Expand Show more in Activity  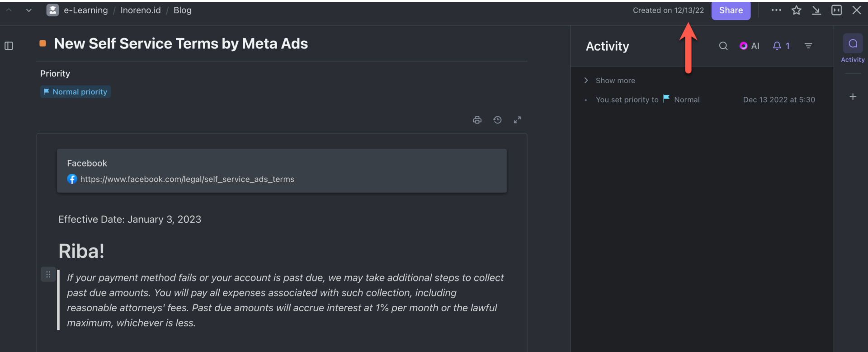coord(615,81)
